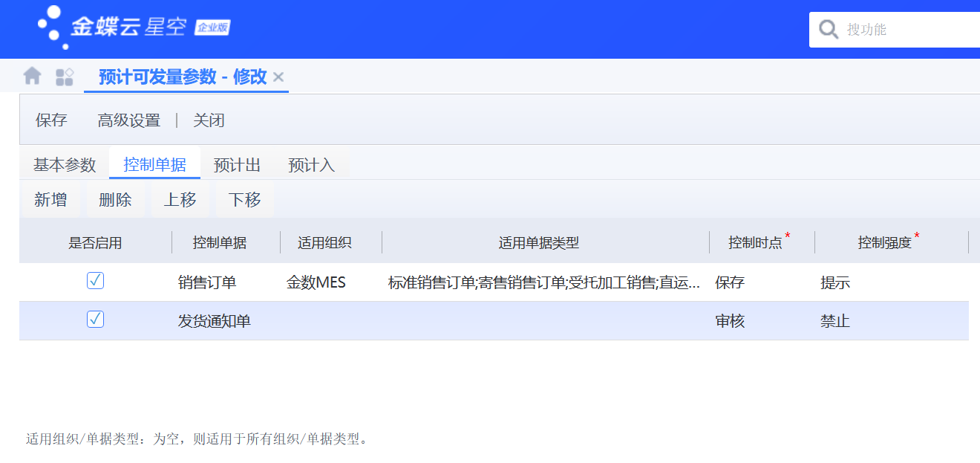Switch to the 预计入 tab
The image size is (980, 463).
click(x=312, y=165)
